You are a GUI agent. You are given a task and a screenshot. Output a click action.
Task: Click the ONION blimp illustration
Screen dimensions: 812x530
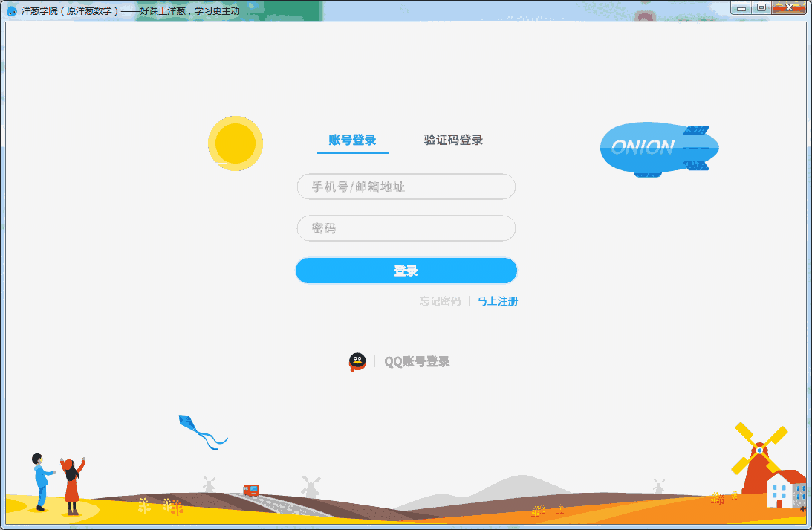coord(658,148)
